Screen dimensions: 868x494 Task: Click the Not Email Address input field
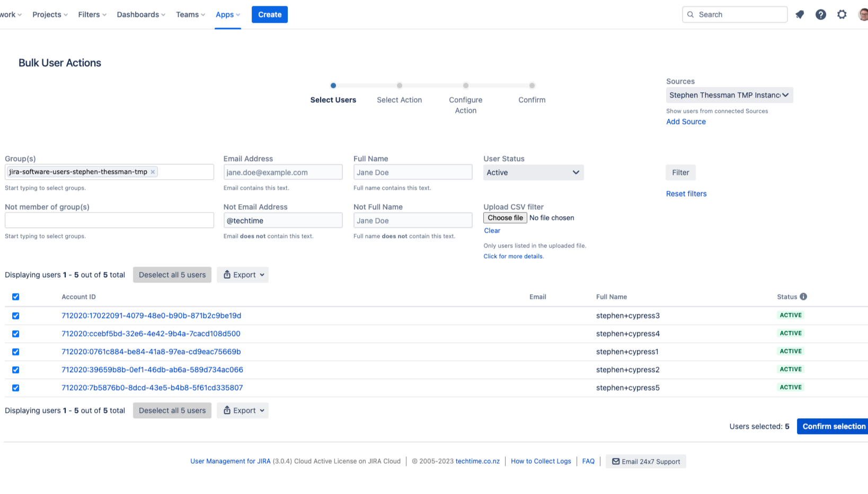coord(283,220)
